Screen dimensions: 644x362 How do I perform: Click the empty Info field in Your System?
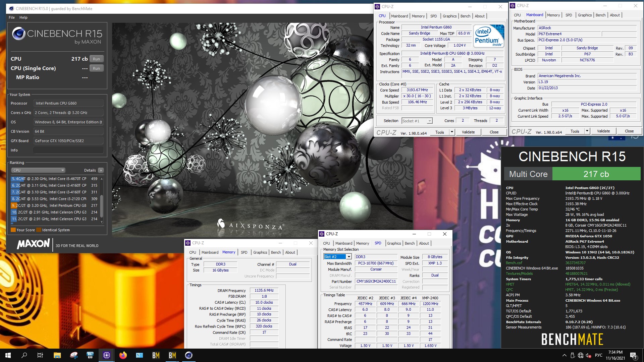68,150
